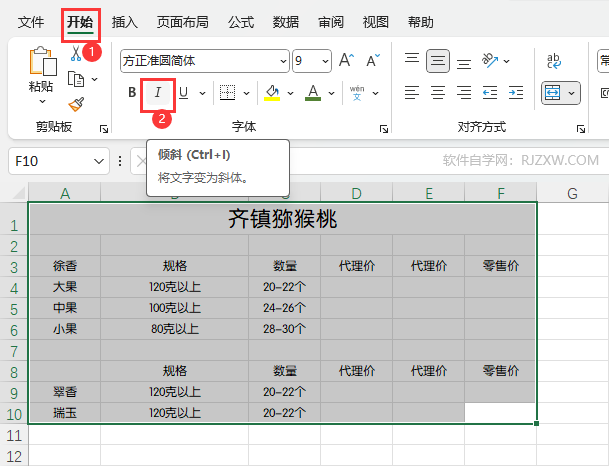This screenshot has width=609, height=466.
Task: Open merge cells dropdown arrow
Action: point(571,93)
